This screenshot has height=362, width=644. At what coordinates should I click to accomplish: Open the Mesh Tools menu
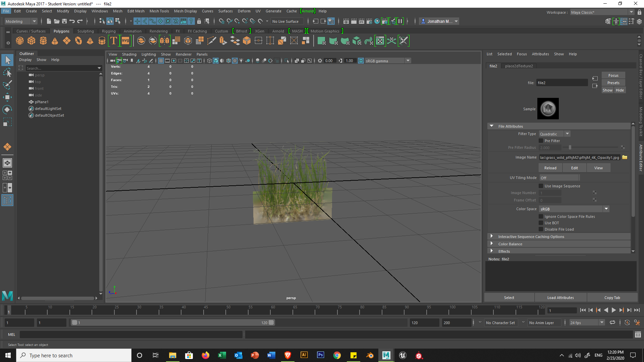(159, 11)
